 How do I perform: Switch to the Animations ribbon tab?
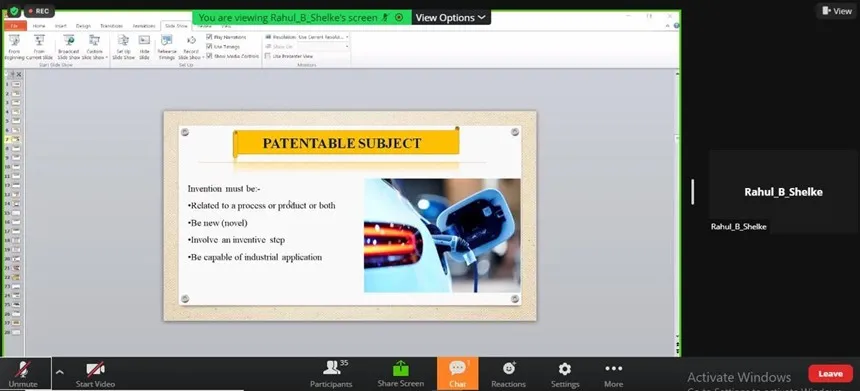[x=144, y=26]
